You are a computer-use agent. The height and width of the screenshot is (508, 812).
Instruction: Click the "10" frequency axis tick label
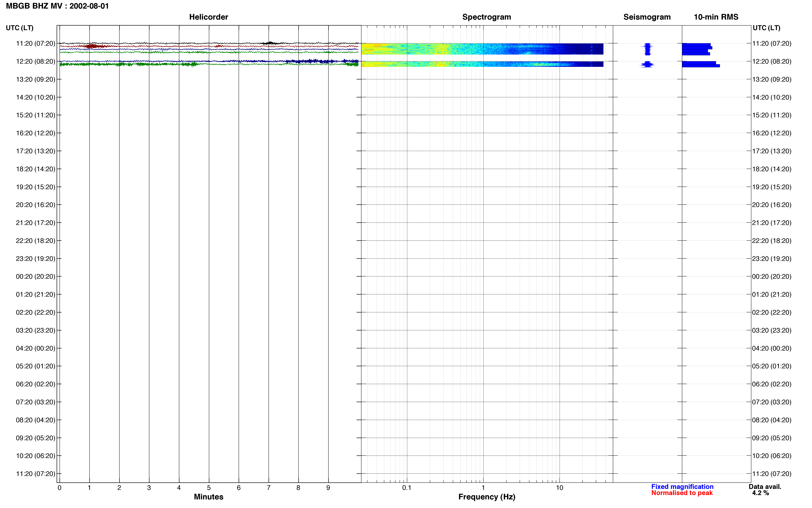tap(559, 487)
